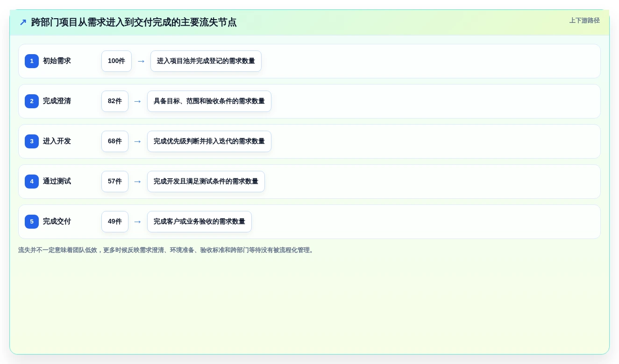Click the 完成澄清 stage label
619x364 pixels.
tap(57, 101)
